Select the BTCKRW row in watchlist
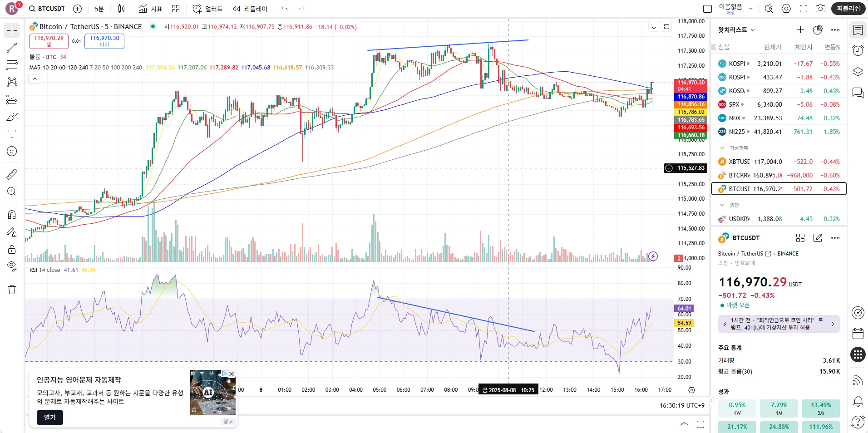This screenshot has height=433, width=868. click(779, 175)
